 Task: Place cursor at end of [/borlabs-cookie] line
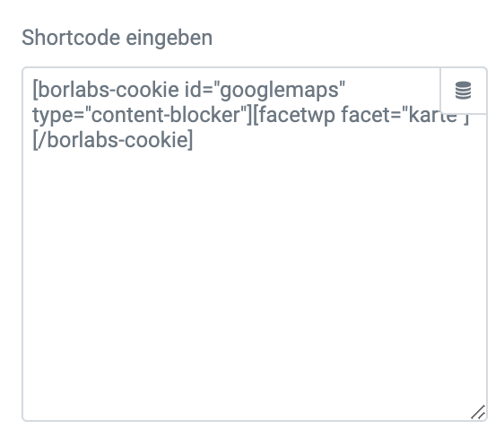[x=194, y=140]
